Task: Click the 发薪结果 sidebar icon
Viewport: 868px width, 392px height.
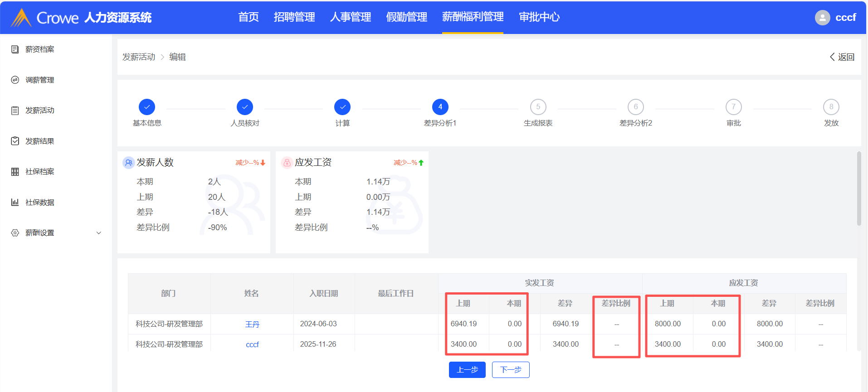Action: [x=15, y=141]
